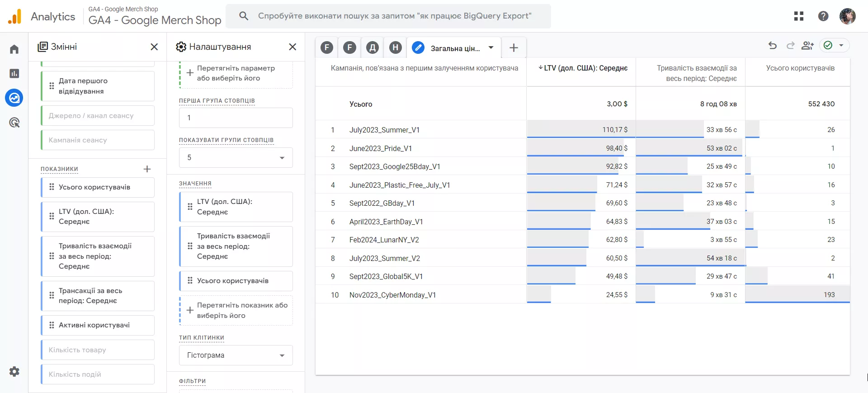Click Усього користувачів column header
The image size is (868, 393).
pyautogui.click(x=800, y=68)
